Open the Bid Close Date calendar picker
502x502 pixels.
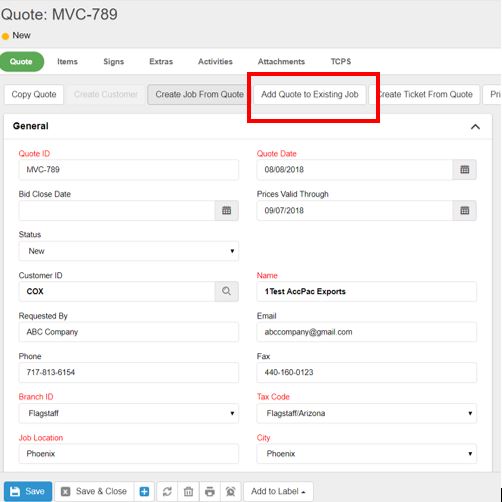click(226, 210)
